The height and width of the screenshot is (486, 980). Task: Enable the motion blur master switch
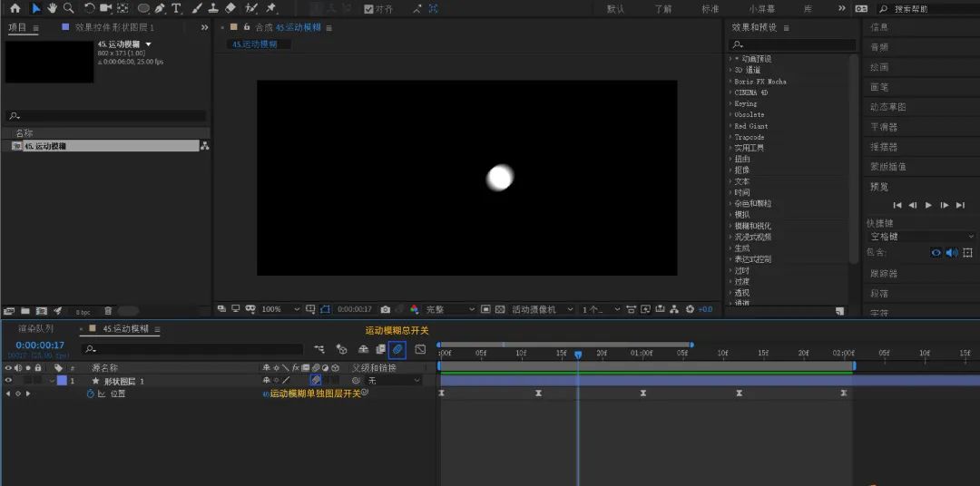[x=397, y=350]
